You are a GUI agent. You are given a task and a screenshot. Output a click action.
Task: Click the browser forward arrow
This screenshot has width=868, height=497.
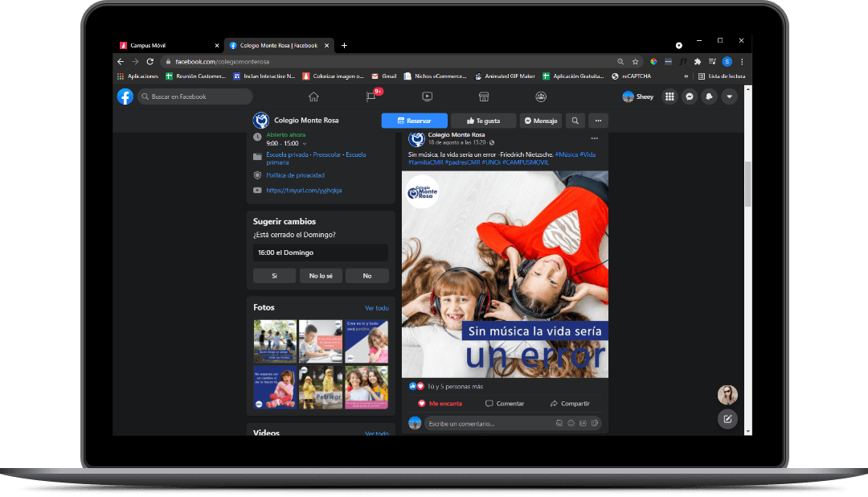point(135,61)
